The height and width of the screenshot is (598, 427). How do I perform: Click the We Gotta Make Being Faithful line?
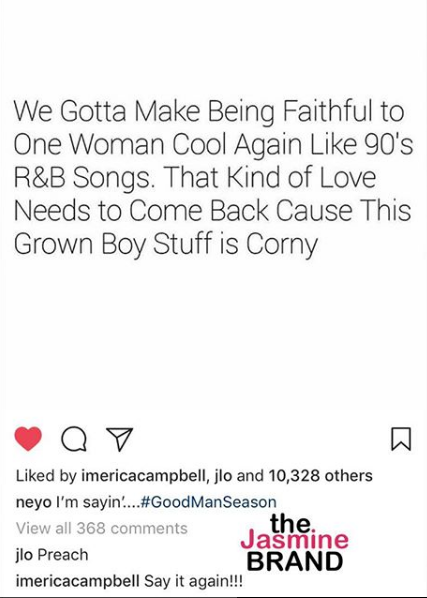209,111
